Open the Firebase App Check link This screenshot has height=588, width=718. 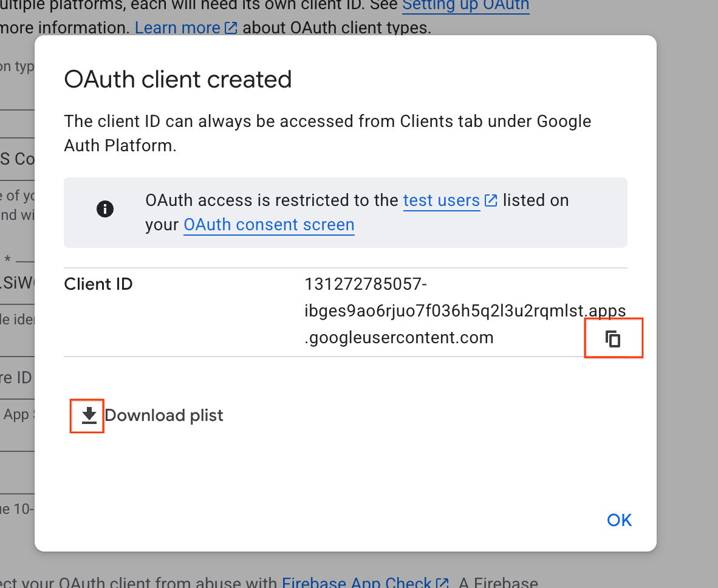[x=365, y=582]
